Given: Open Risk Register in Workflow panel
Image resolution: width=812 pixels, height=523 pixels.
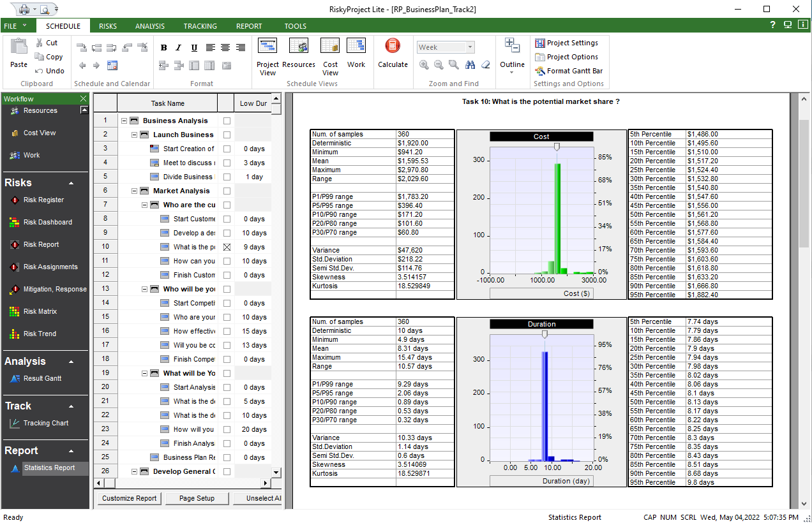Looking at the screenshot, I should coord(43,200).
